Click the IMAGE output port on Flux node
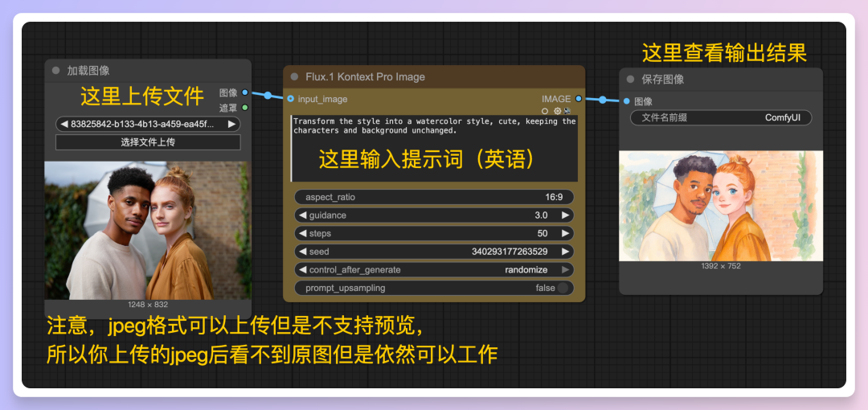 (579, 99)
